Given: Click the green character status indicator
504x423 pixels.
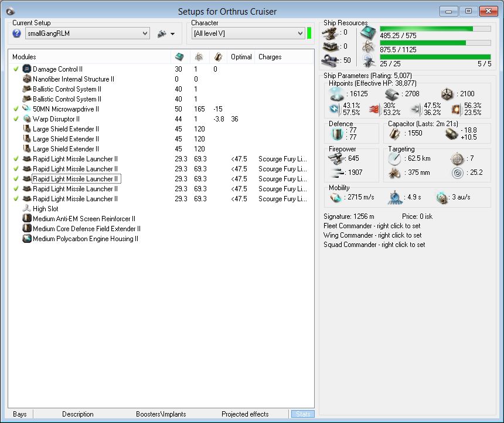Looking at the screenshot, I should click(309, 33).
